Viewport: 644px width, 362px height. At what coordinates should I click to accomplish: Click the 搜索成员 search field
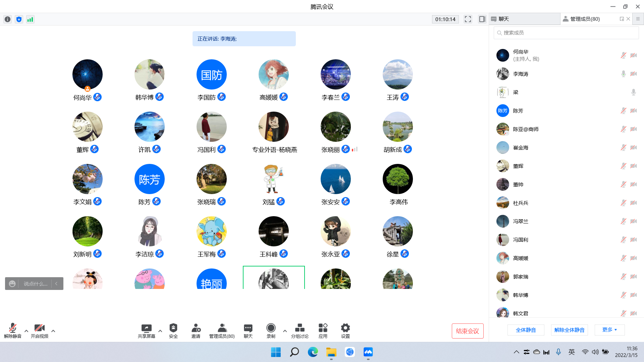click(x=566, y=33)
